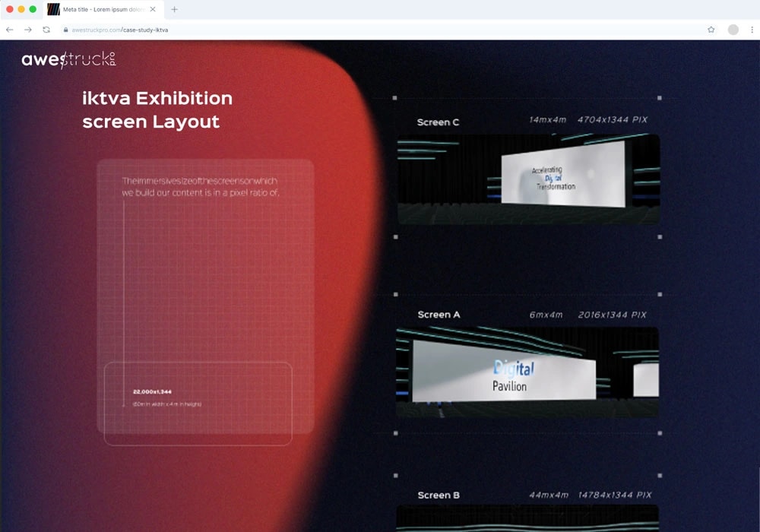View site info via the padlock icon
The image size is (760, 532).
tap(65, 30)
